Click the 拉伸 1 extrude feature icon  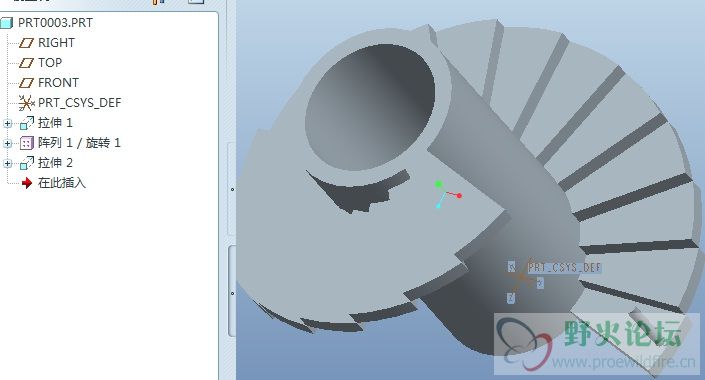coord(27,123)
